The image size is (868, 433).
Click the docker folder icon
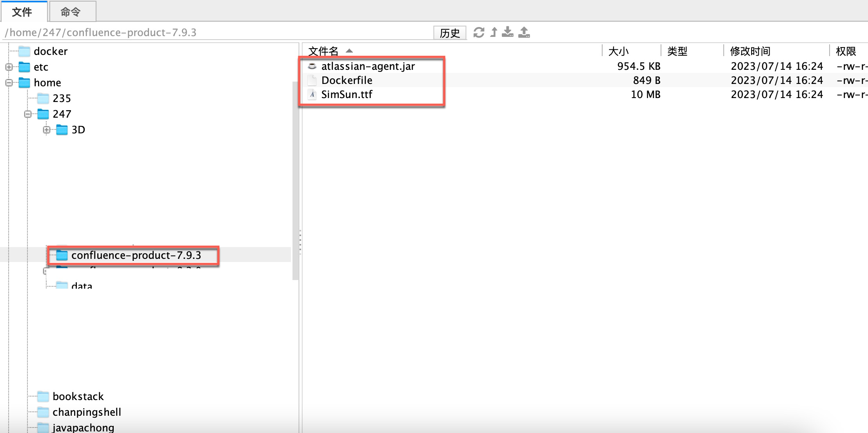[24, 51]
